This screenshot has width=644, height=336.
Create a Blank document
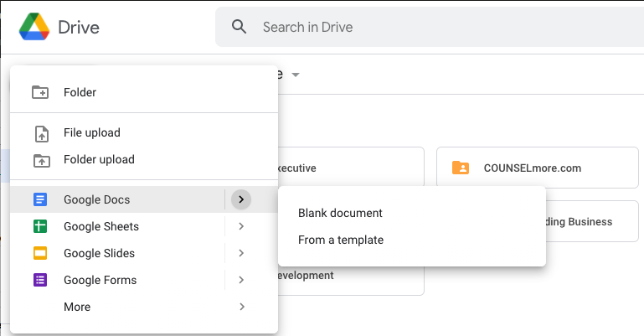pyautogui.click(x=412, y=213)
